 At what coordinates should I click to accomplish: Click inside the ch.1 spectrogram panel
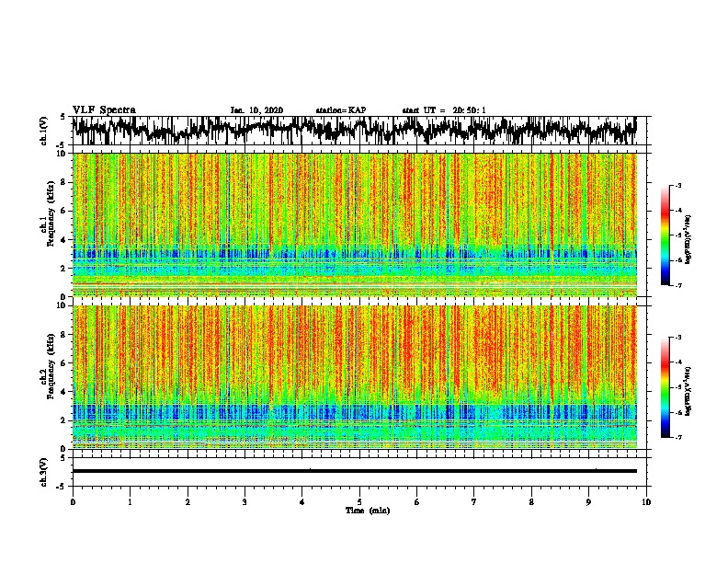[x=355, y=224]
